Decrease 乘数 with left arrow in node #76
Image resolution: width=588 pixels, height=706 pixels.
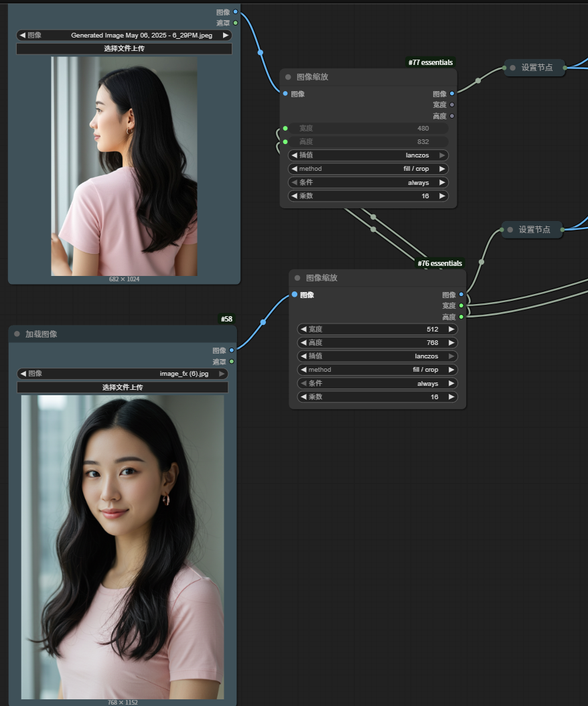(x=303, y=397)
